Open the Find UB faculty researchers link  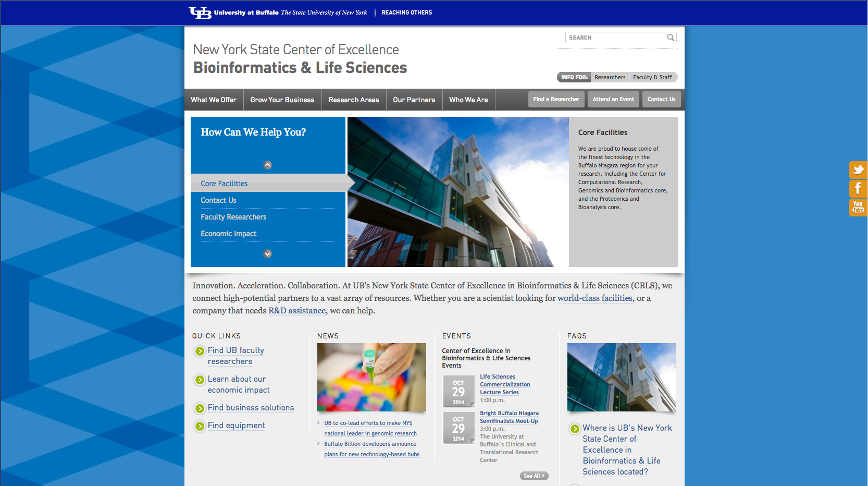(236, 356)
